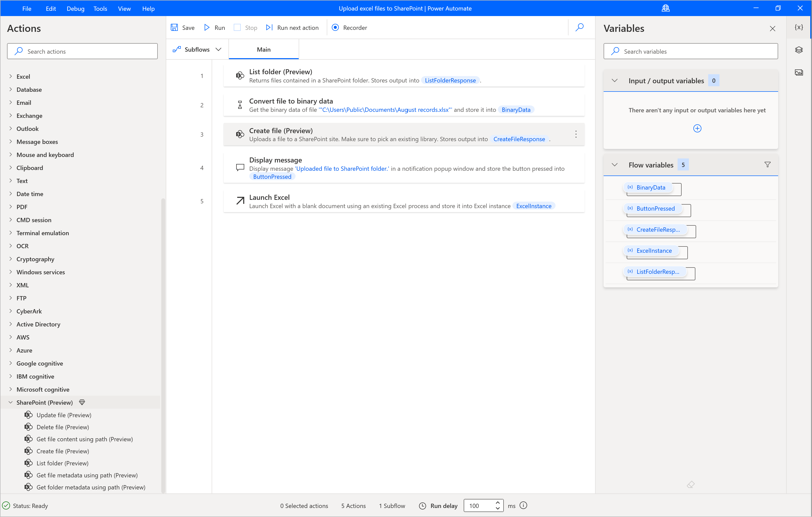Increase Run delay using up arrow
Viewport: 812px width, 517px height.
(497, 502)
